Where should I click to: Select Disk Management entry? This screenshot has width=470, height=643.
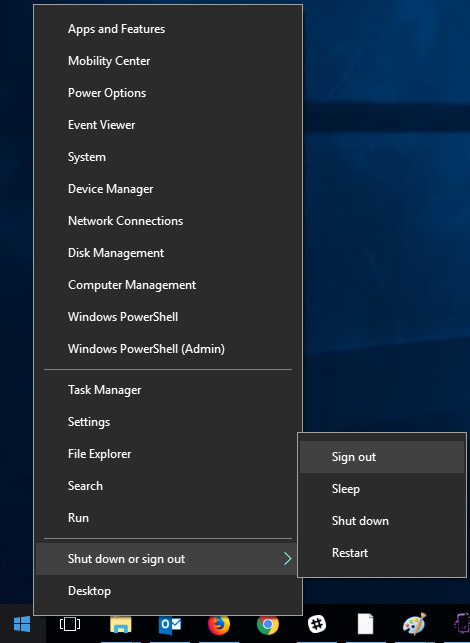click(168, 253)
